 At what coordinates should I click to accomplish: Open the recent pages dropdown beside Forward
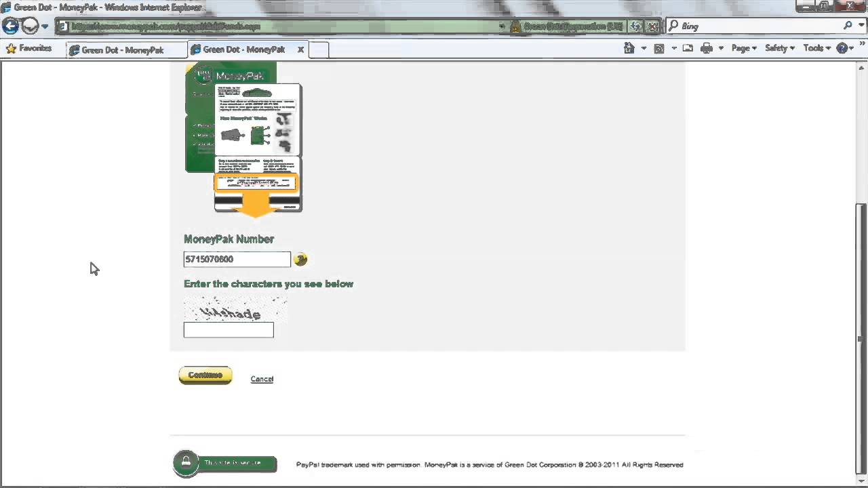click(x=45, y=26)
